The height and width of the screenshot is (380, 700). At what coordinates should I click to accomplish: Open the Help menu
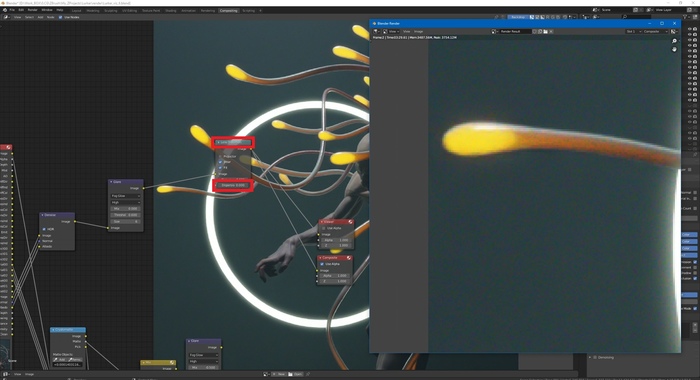[x=60, y=10]
